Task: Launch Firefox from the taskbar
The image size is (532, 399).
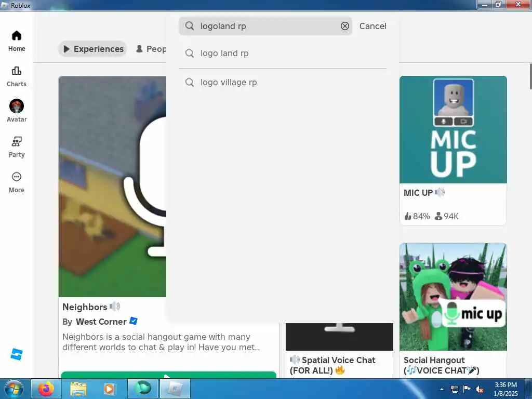Action: [46, 389]
